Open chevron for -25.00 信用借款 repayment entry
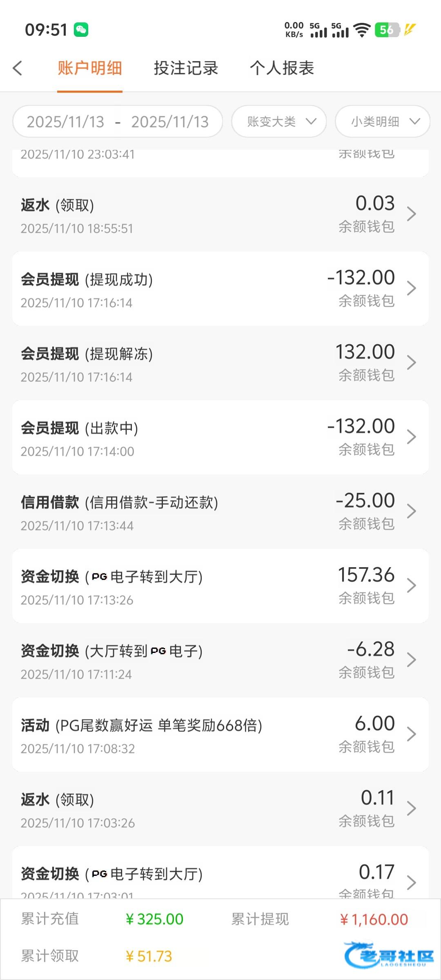The image size is (441, 980). tap(411, 511)
